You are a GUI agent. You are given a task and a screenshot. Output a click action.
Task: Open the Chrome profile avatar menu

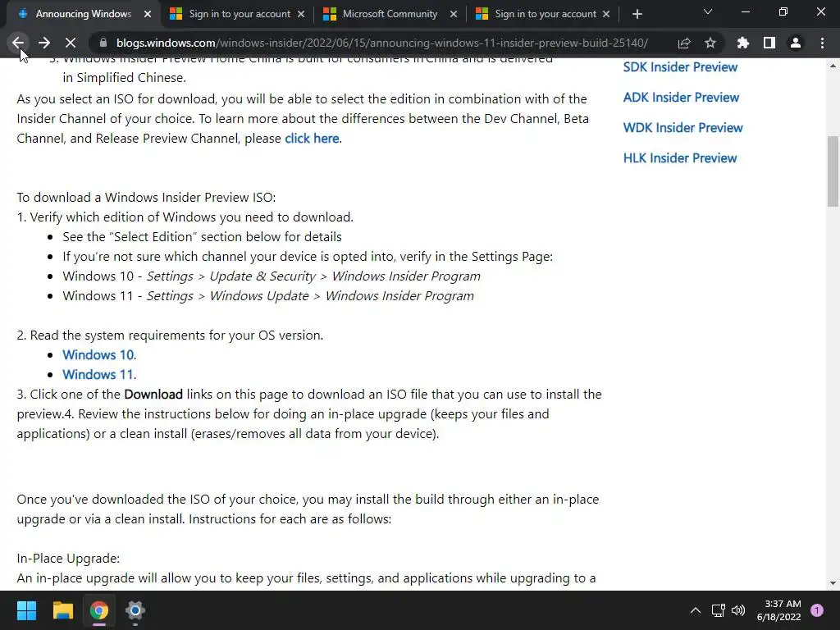pyautogui.click(x=796, y=43)
